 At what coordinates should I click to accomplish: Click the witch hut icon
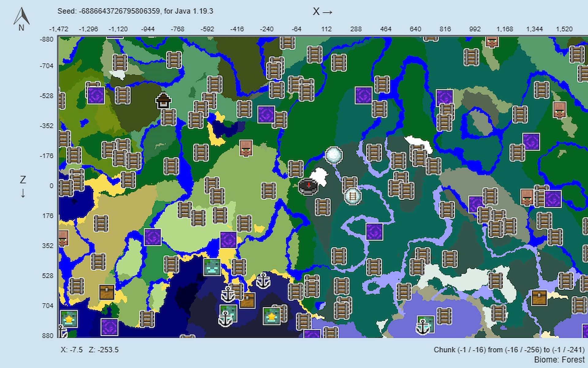(x=163, y=101)
